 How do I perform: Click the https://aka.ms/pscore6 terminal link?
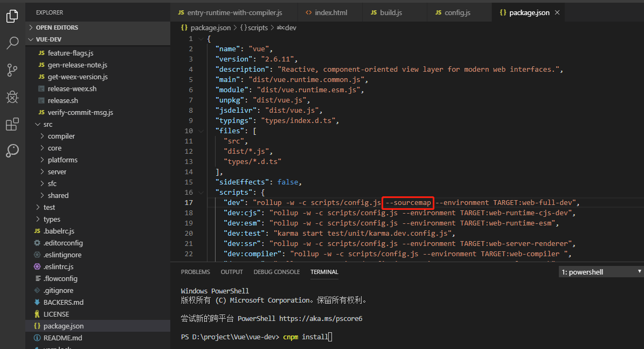[x=321, y=319]
